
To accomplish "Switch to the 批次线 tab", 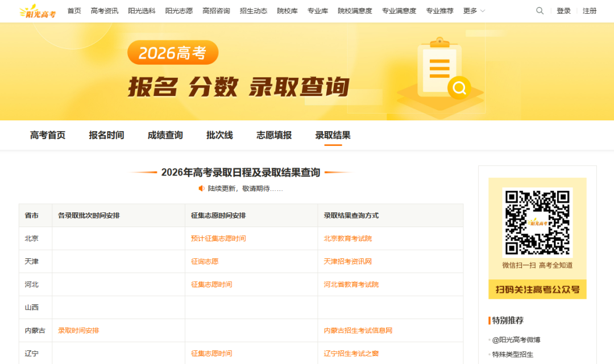I will pyautogui.click(x=219, y=135).
